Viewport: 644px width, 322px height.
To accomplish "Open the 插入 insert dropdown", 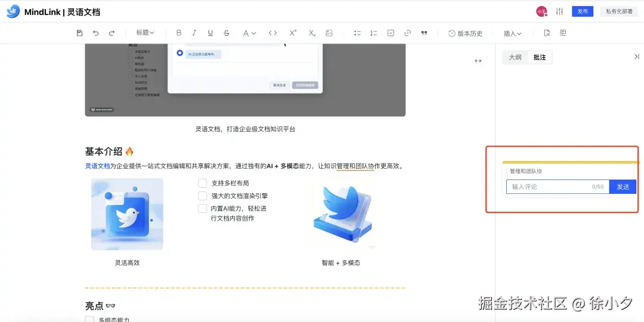I will click(x=513, y=33).
